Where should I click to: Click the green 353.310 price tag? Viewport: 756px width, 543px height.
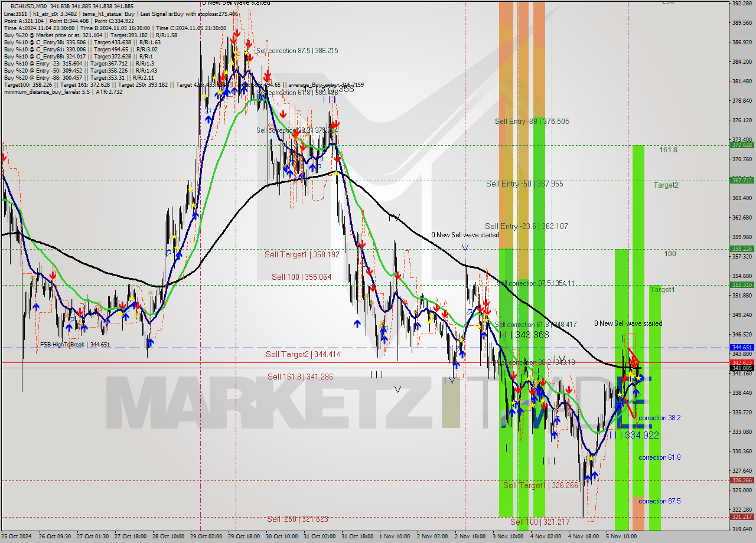[x=742, y=284]
